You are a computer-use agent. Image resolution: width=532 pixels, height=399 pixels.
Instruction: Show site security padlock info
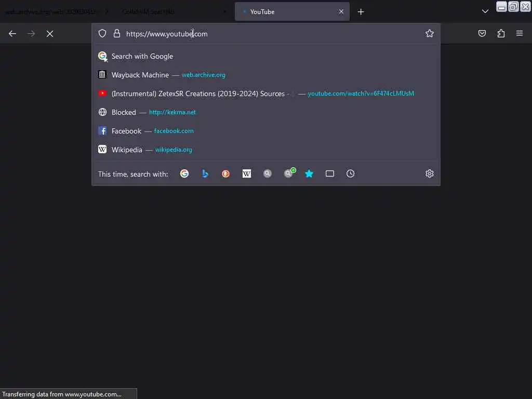click(117, 33)
